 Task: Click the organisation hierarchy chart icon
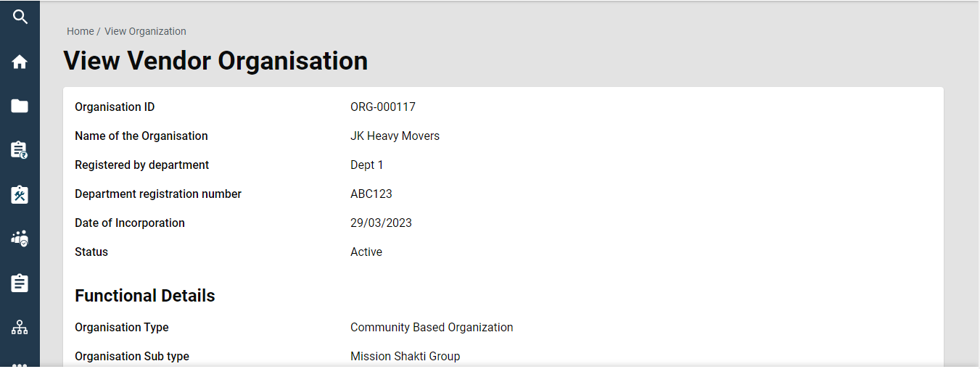pyautogui.click(x=20, y=328)
